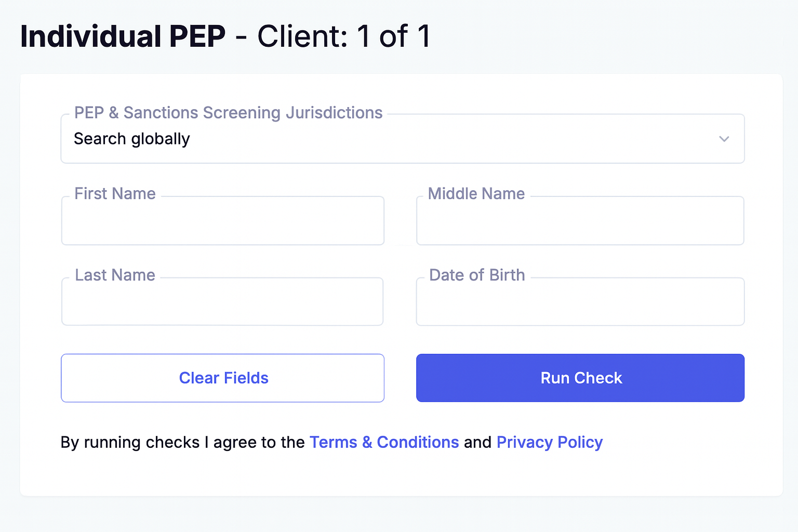This screenshot has height=532, width=798.
Task: Click the word 'and' between policy links
Action: pyautogui.click(x=477, y=442)
